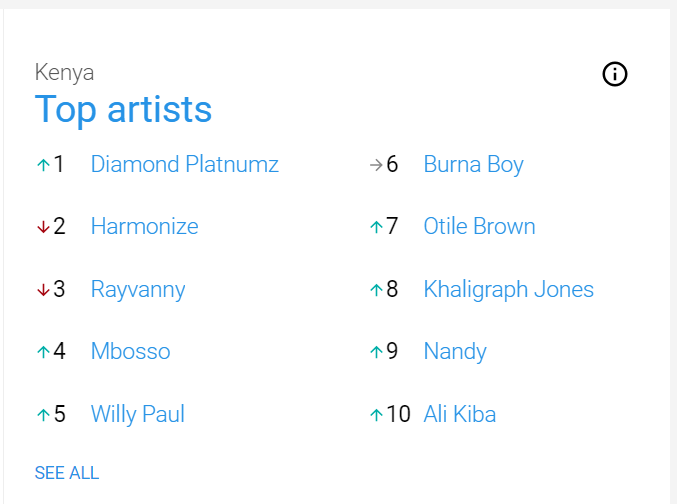Select Rayvanny from the list

[138, 289]
